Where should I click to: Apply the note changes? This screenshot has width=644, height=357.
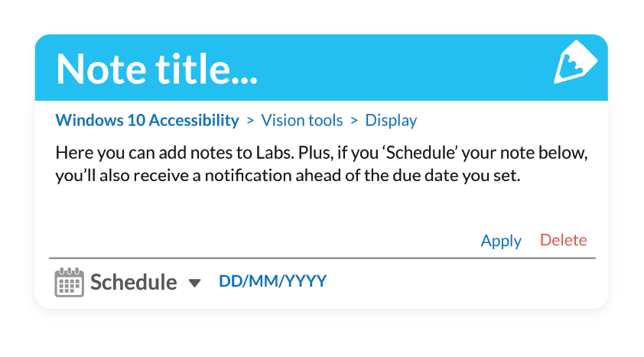pyautogui.click(x=501, y=241)
